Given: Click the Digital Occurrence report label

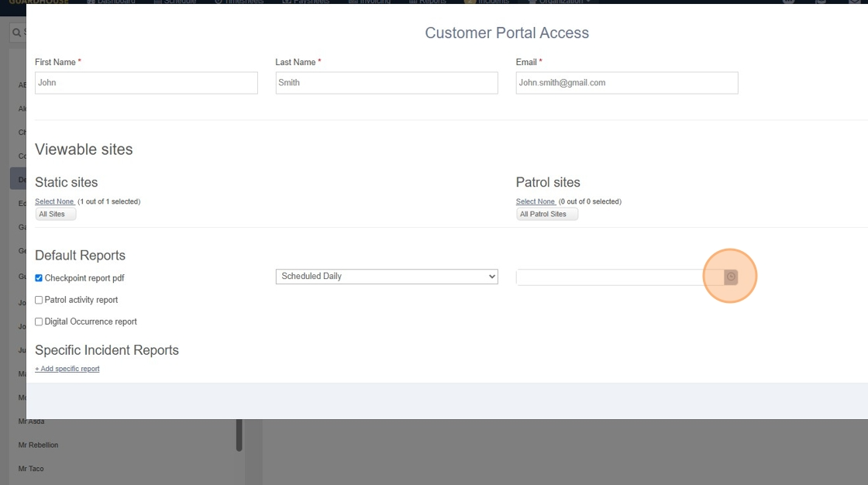Looking at the screenshot, I should (90, 322).
